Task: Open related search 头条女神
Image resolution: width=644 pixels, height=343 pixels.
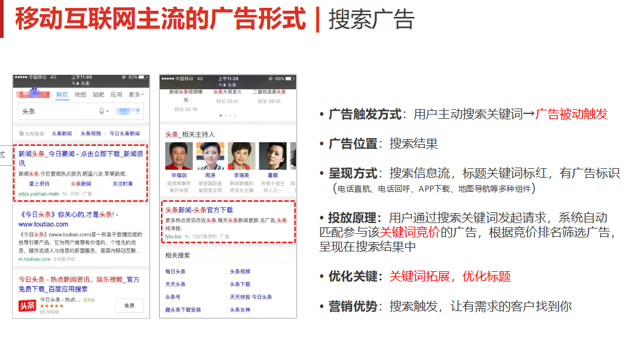Action: tap(240, 310)
